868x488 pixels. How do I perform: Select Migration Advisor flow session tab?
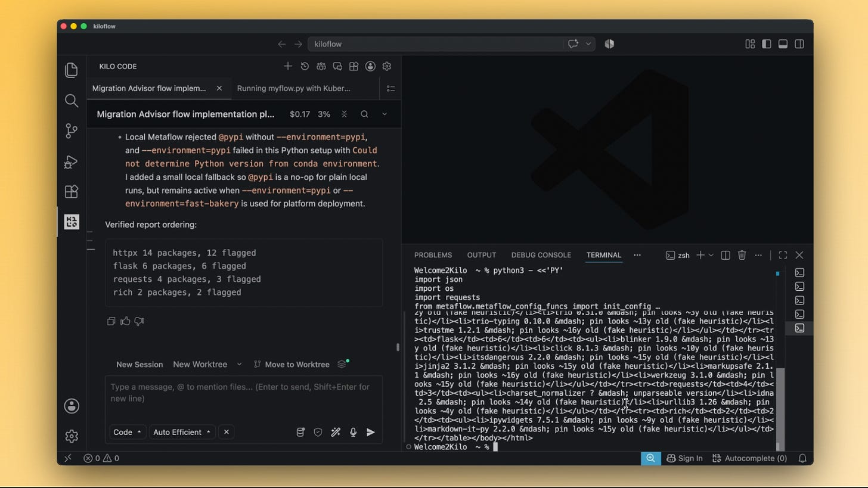coord(159,88)
